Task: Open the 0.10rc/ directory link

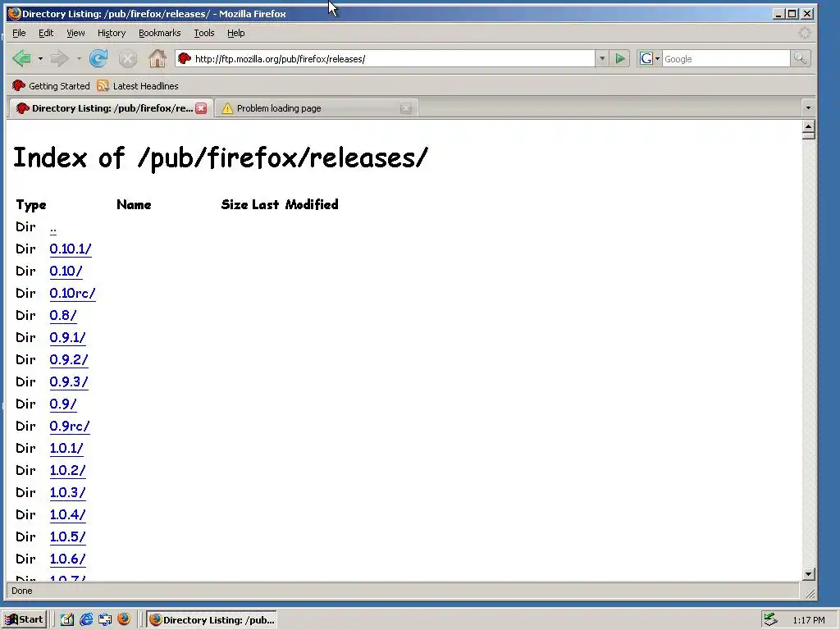Action: point(72,294)
